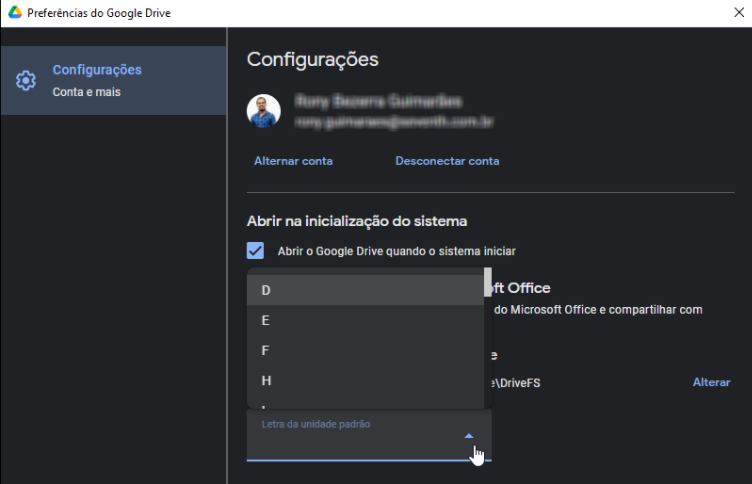The width and height of the screenshot is (752, 484).
Task: Click the drive letter list scrollbar thumb
Action: [488, 282]
